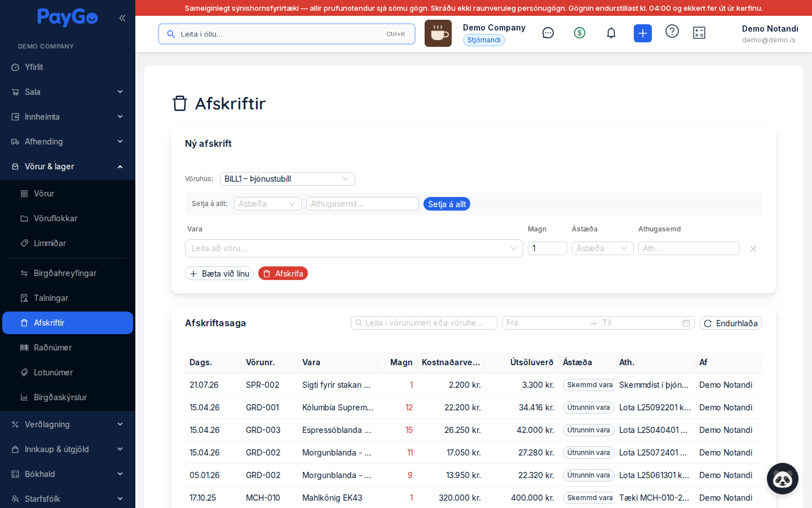The height and width of the screenshot is (508, 812).
Task: Expand the Verðlagning menu section
Action: (x=68, y=424)
